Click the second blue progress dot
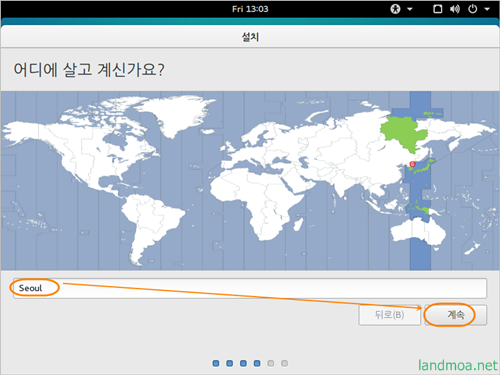 230,363
